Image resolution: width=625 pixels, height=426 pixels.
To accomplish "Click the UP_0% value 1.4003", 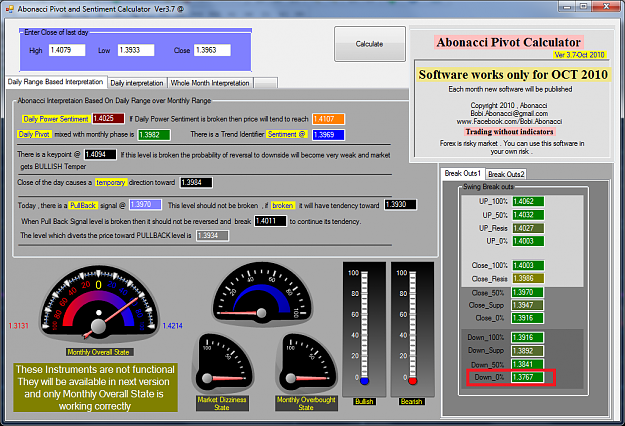I will [528, 241].
